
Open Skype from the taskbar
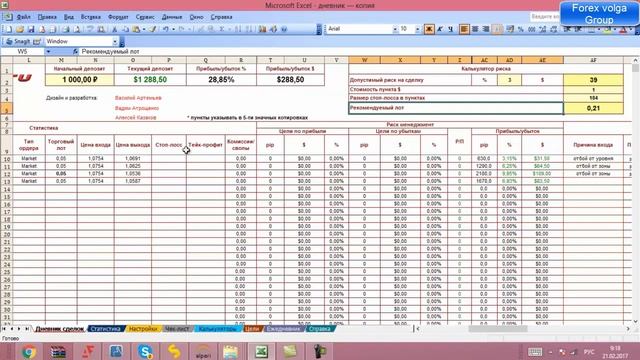145,351
